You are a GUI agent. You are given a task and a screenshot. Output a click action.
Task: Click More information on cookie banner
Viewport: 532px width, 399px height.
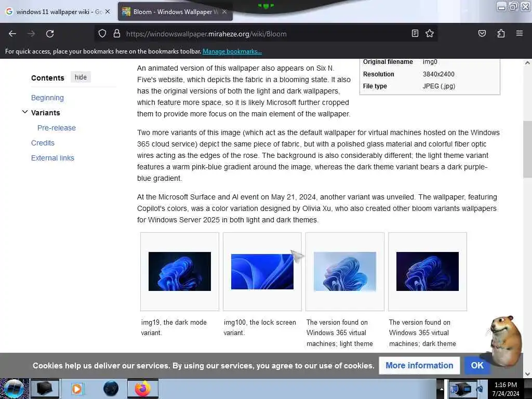(x=419, y=365)
